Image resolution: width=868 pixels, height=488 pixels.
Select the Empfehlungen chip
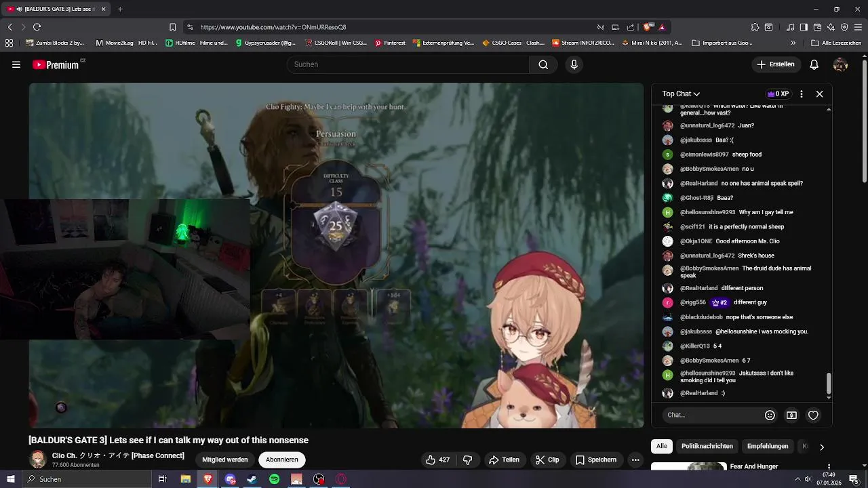click(x=768, y=446)
